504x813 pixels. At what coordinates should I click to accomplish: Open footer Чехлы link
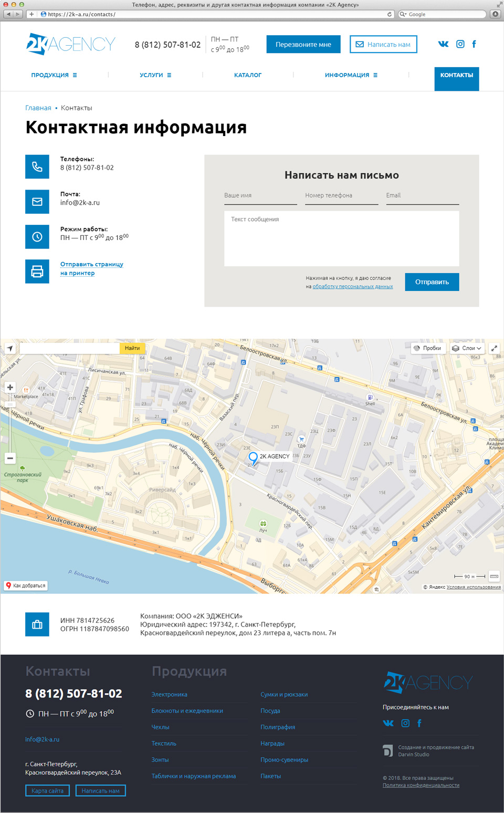tap(161, 727)
